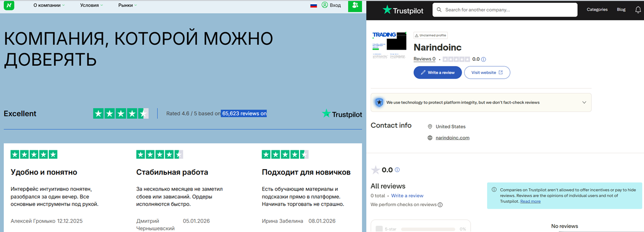Viewport: 644px width, 232px height.
Task: Open Categories in Trustpilot header
Action: click(597, 10)
